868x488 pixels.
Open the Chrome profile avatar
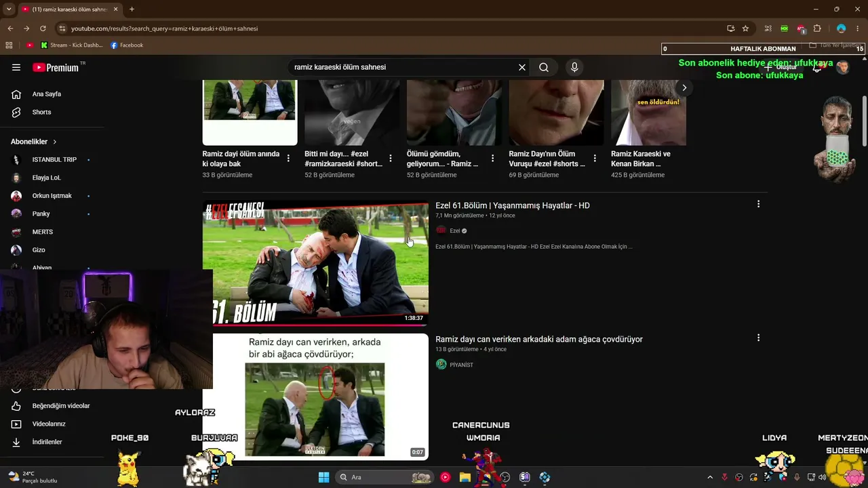click(841, 28)
